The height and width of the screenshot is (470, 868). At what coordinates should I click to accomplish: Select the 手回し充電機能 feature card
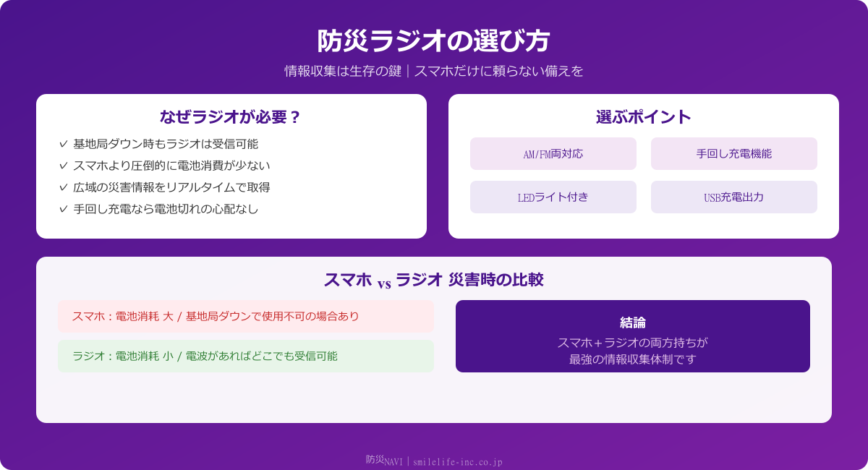tap(733, 153)
